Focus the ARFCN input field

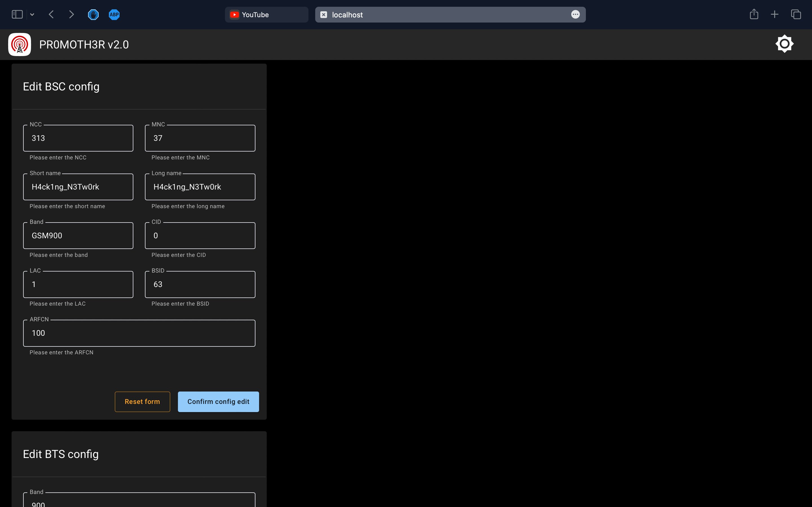pos(139,333)
